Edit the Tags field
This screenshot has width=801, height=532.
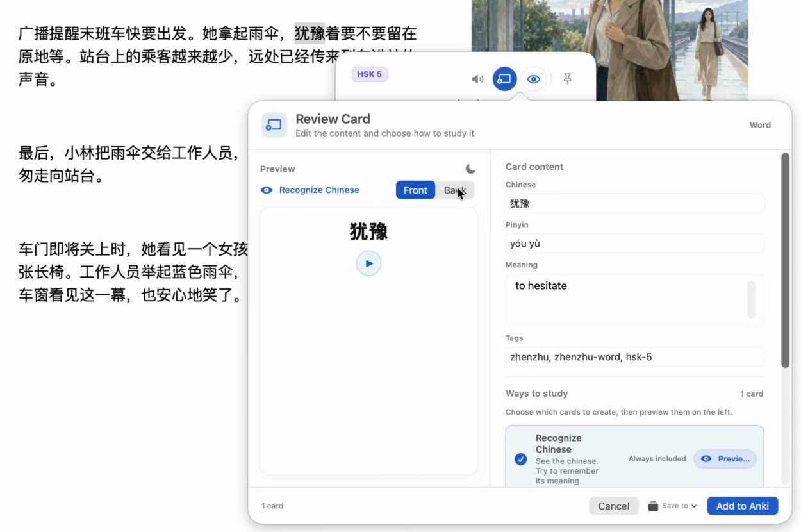coord(634,356)
